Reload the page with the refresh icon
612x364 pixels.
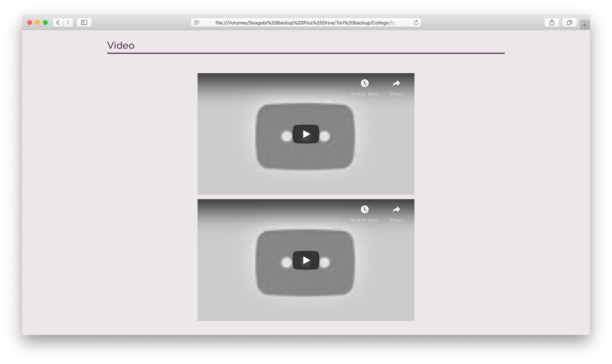[416, 22]
